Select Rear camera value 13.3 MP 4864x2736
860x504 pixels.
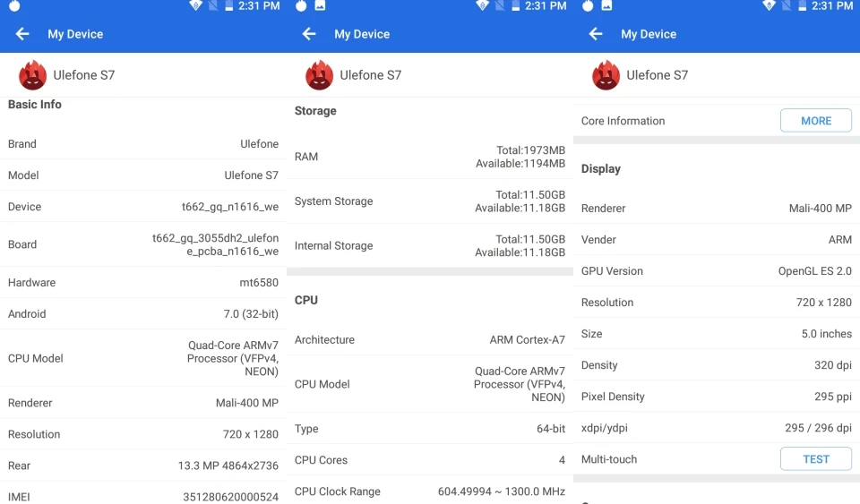coord(228,466)
